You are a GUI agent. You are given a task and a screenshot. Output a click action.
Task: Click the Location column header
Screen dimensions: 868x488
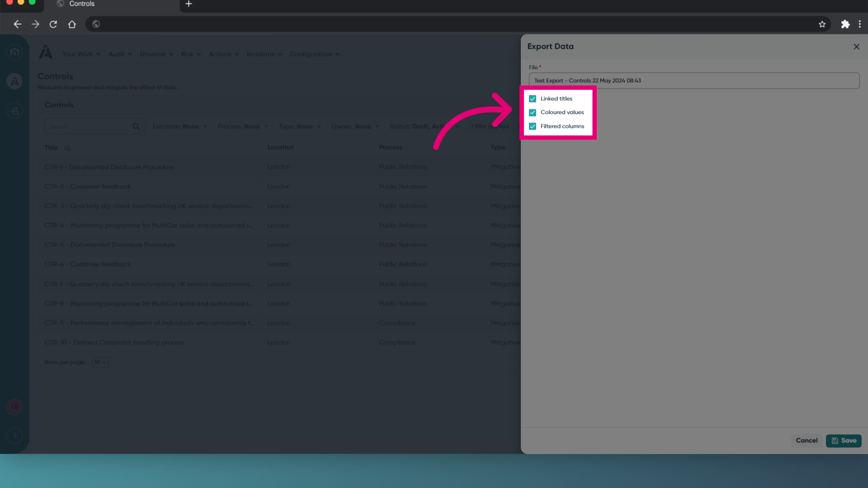point(280,147)
